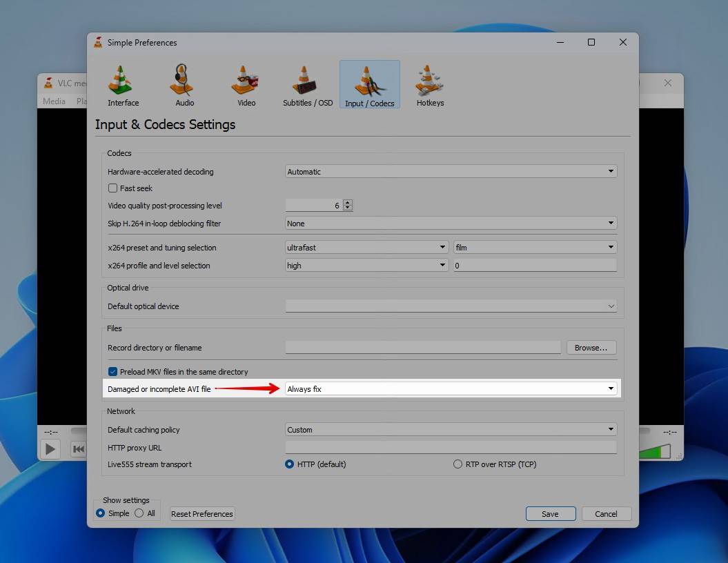Open the Interface preferences category

[123, 86]
